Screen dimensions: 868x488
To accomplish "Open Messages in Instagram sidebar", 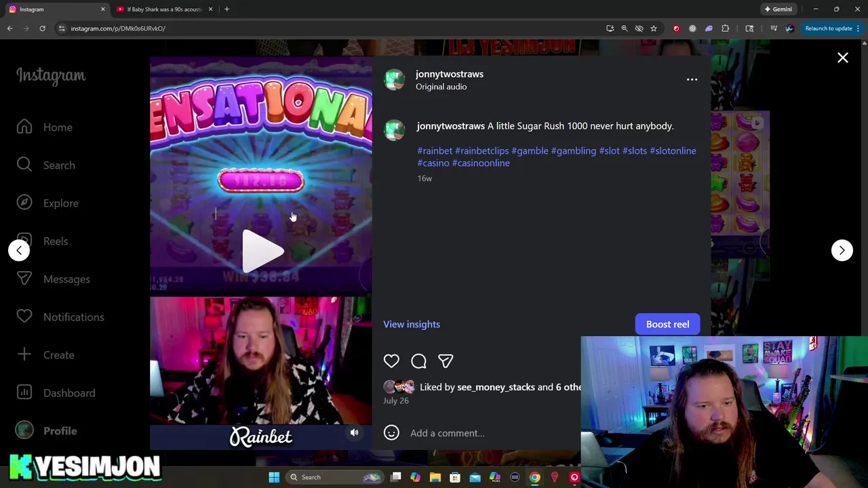I will pos(53,279).
